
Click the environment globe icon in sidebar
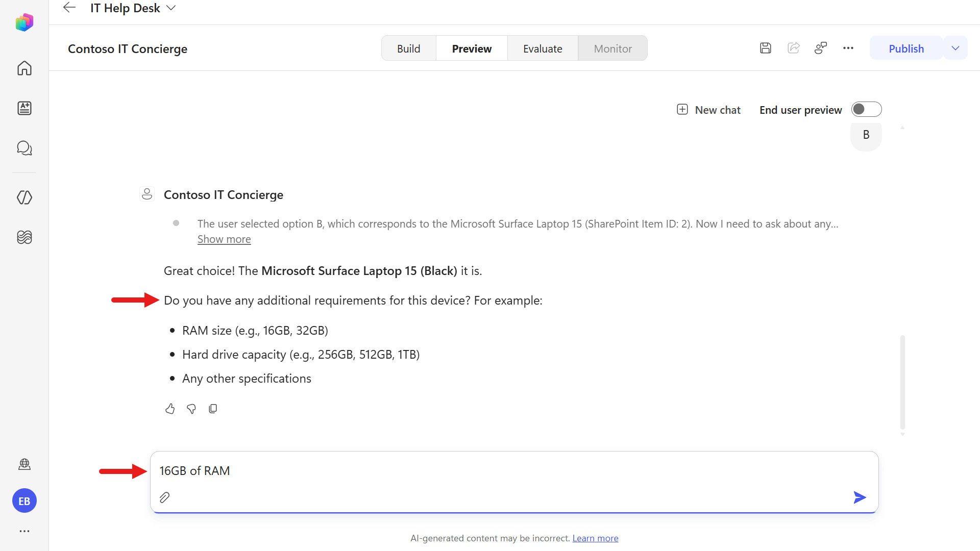pyautogui.click(x=24, y=464)
